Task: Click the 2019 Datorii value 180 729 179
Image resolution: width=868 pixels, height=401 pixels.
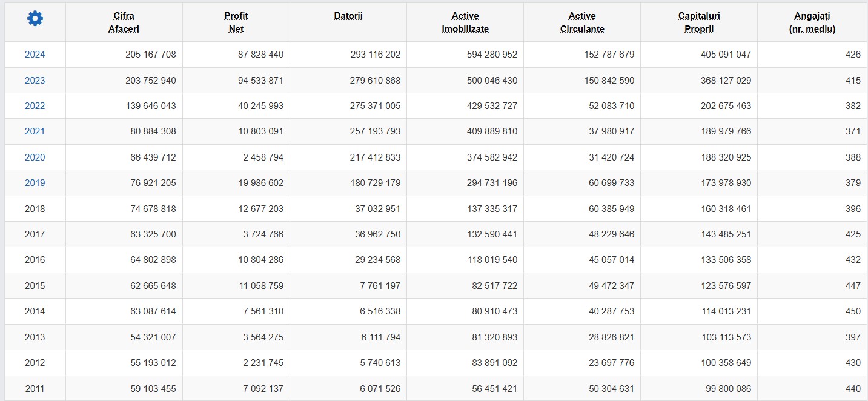Action: pyautogui.click(x=375, y=183)
